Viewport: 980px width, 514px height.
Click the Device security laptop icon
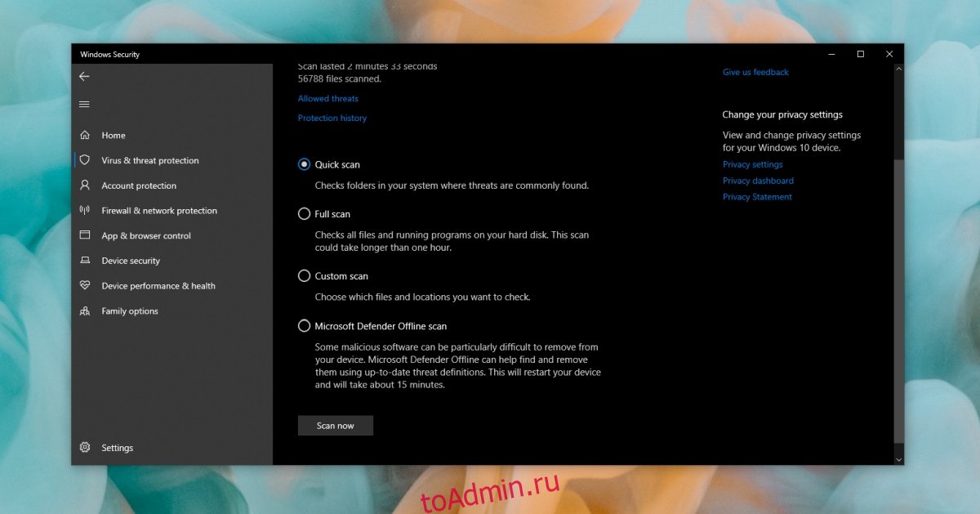tap(85, 261)
